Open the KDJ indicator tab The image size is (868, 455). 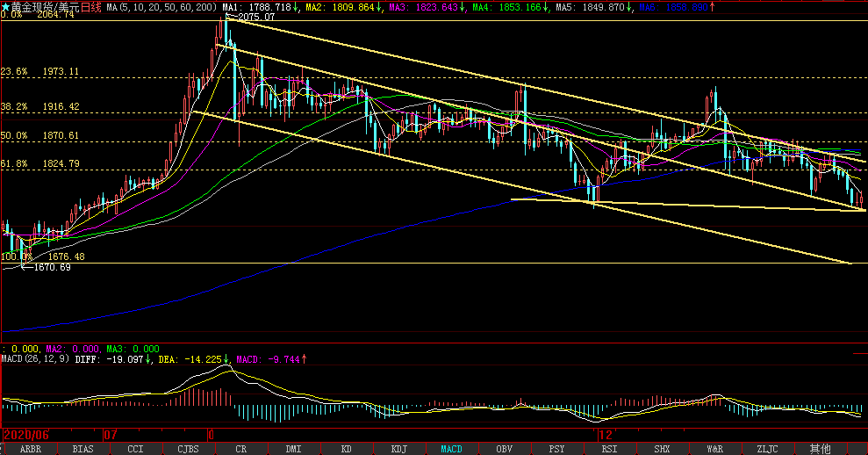[x=398, y=449]
